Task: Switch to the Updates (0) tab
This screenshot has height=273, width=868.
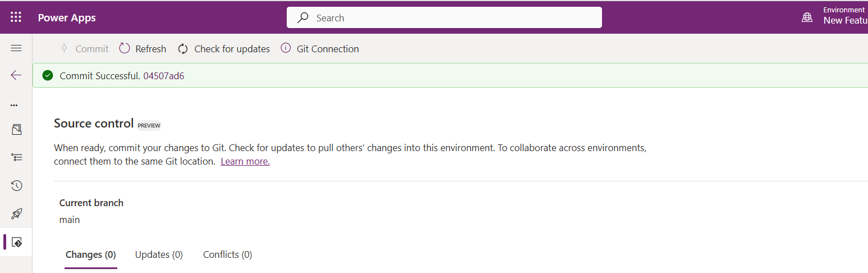Action: 159,254
